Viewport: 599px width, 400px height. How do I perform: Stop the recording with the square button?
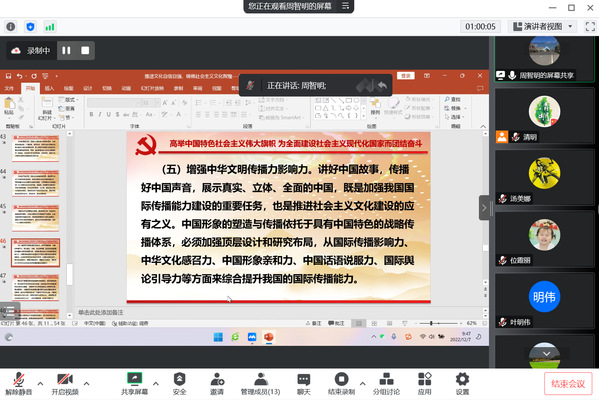coord(85,50)
